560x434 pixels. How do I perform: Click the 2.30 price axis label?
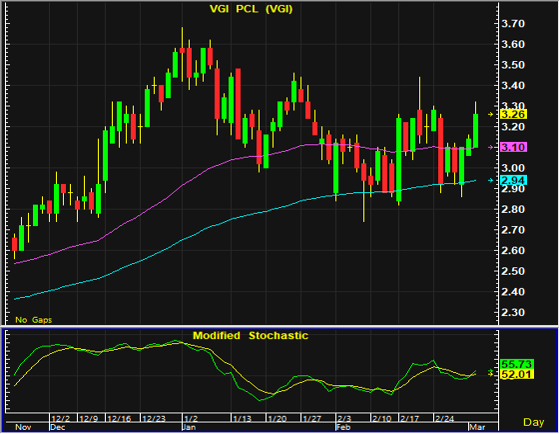pyautogui.click(x=513, y=312)
